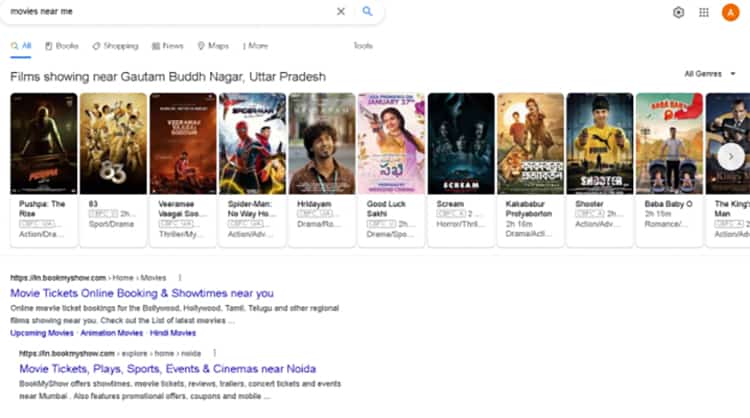The width and height of the screenshot is (750, 418).
Task: Open 'Movie Tickets, Plays, Sports, Events & Cinemas near Noida'
Action: point(167,369)
